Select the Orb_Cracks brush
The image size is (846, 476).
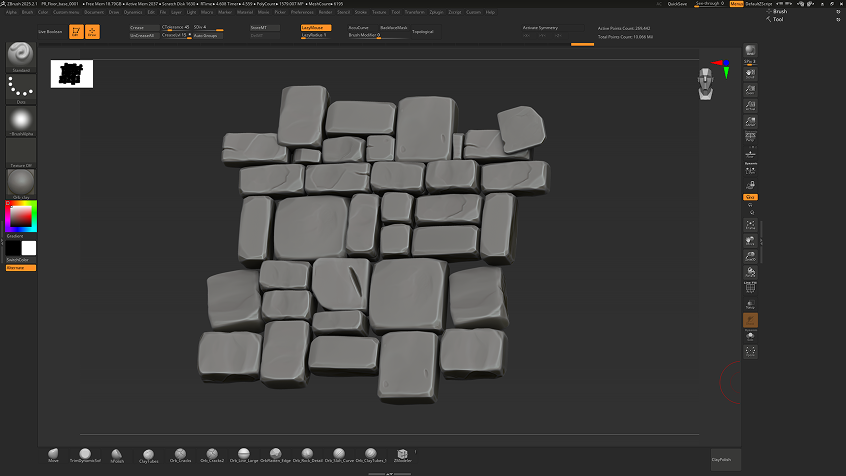coord(180,454)
